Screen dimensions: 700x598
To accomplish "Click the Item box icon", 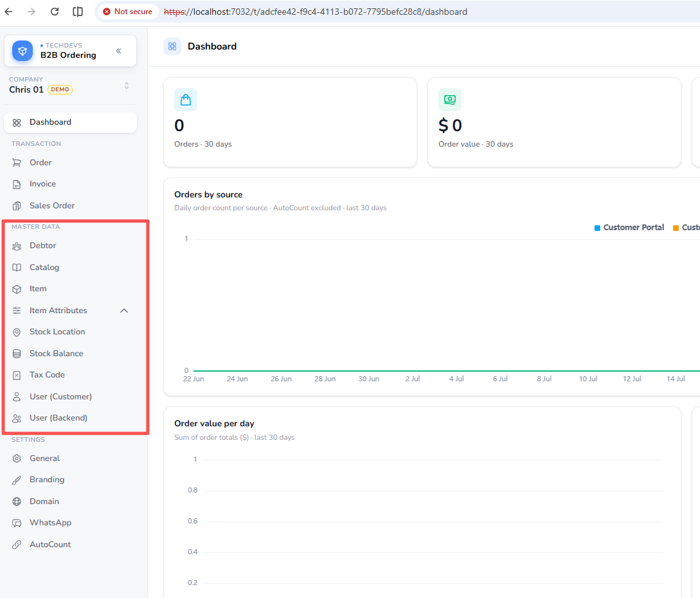I will [17, 289].
